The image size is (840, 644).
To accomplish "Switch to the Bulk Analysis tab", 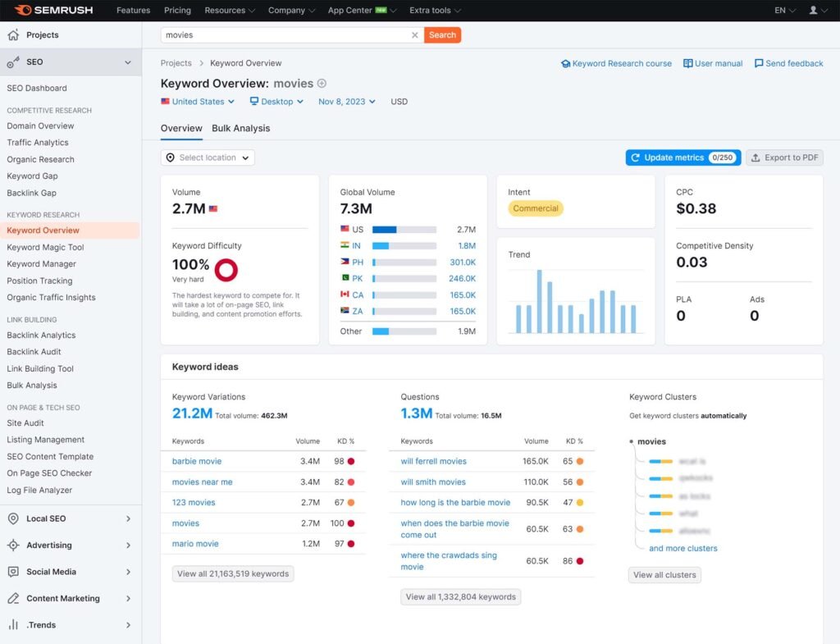I will (240, 129).
